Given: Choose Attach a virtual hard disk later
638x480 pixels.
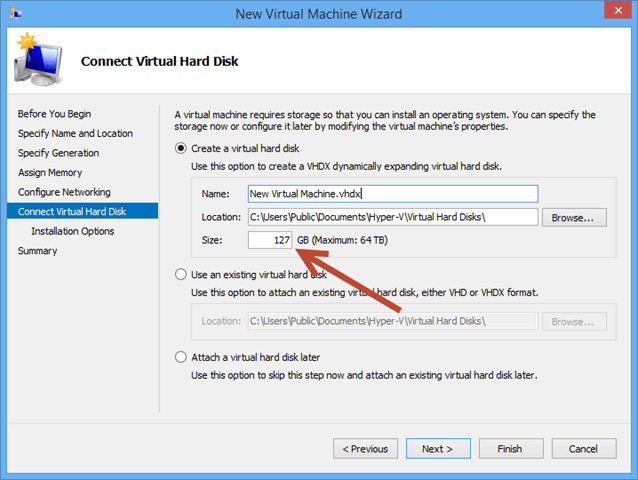Looking at the screenshot, I should click(x=181, y=357).
